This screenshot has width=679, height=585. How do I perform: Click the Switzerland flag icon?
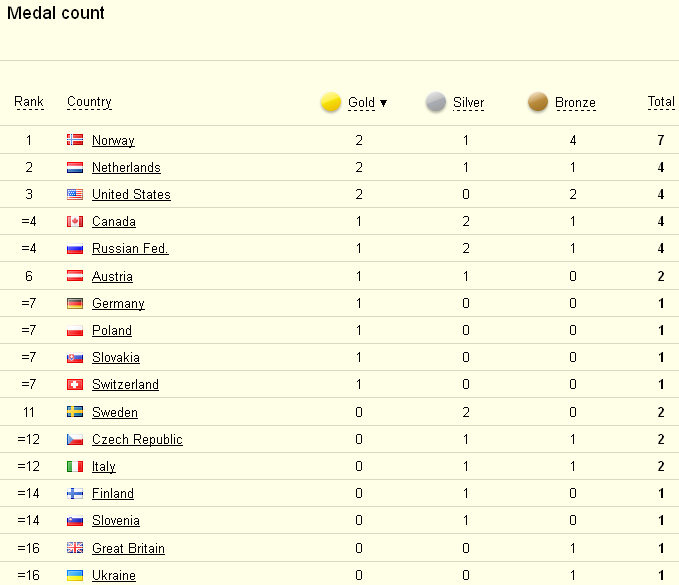75,384
